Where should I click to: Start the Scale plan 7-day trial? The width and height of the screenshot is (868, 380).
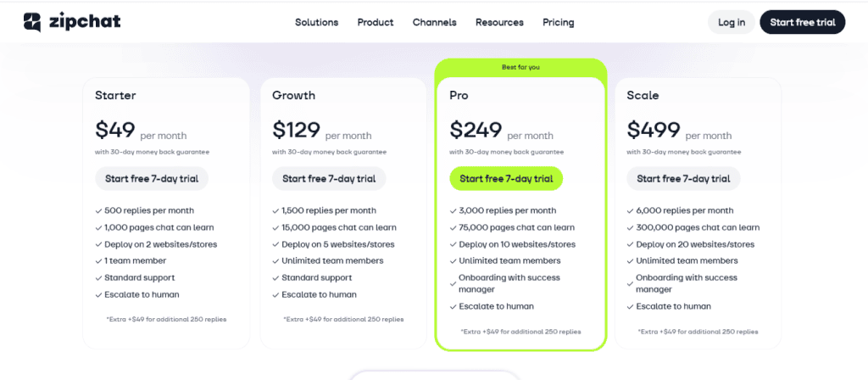pyautogui.click(x=683, y=179)
